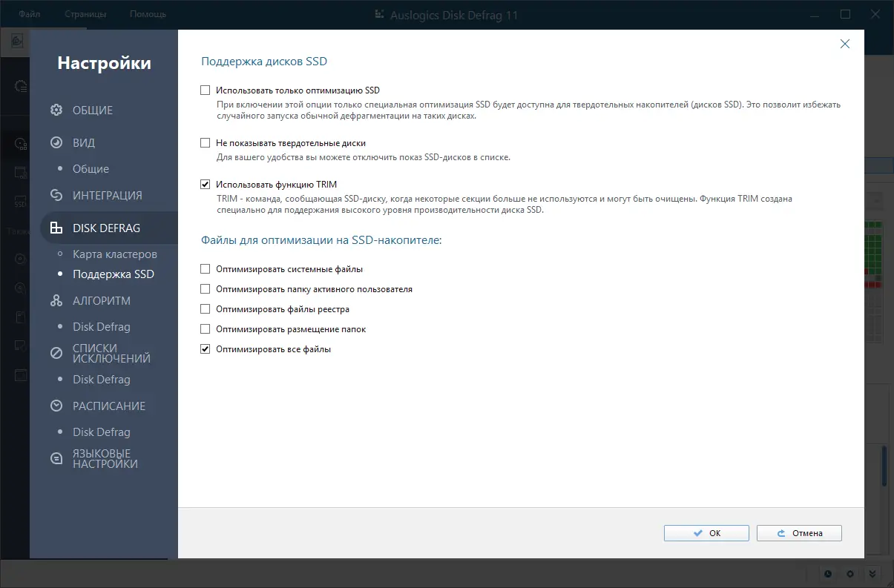Enable Оптимизировать файлы реестра

[x=206, y=309]
